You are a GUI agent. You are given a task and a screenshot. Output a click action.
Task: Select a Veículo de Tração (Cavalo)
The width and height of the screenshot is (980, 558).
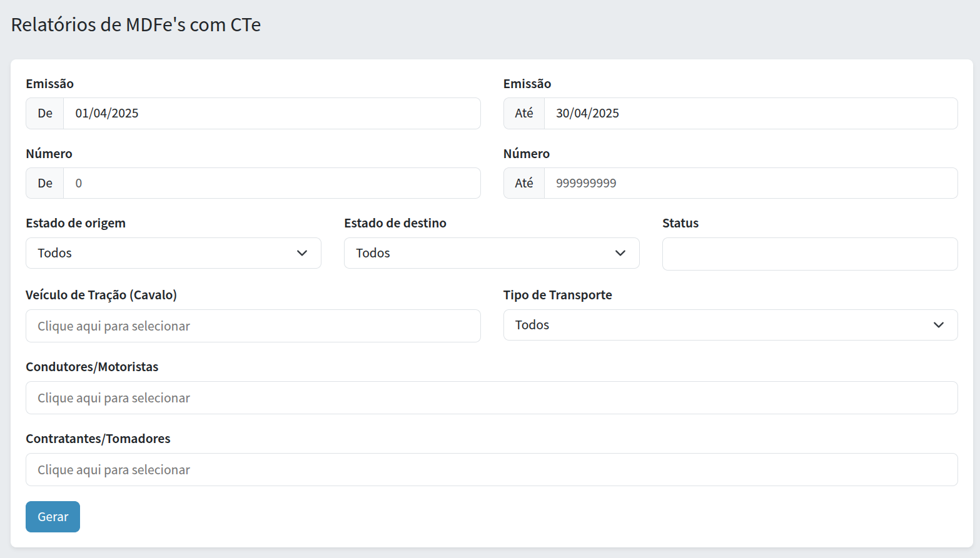click(x=253, y=326)
